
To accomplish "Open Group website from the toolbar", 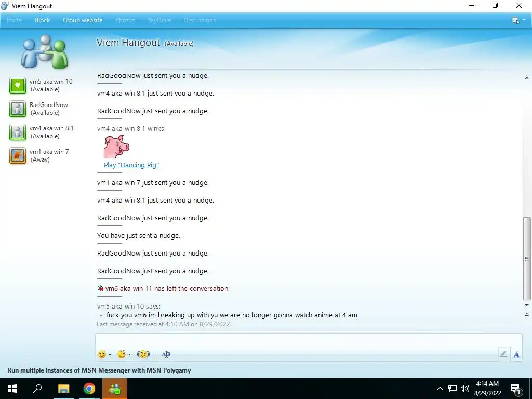I will [83, 20].
